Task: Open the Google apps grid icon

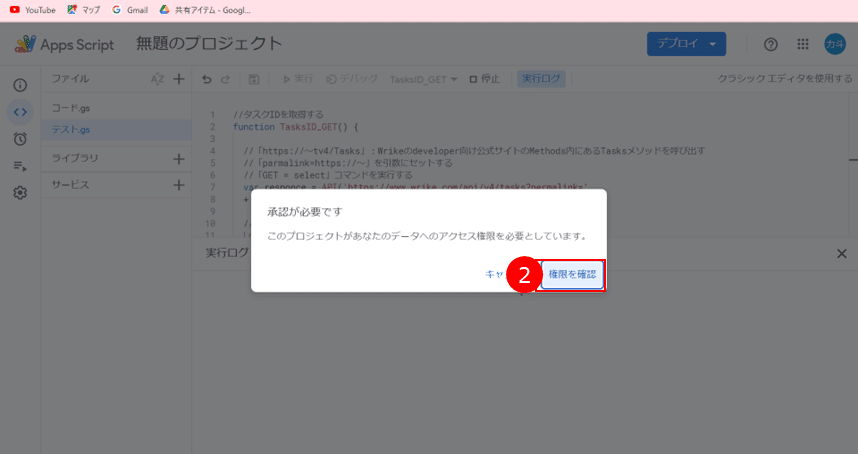Action: 803,44
